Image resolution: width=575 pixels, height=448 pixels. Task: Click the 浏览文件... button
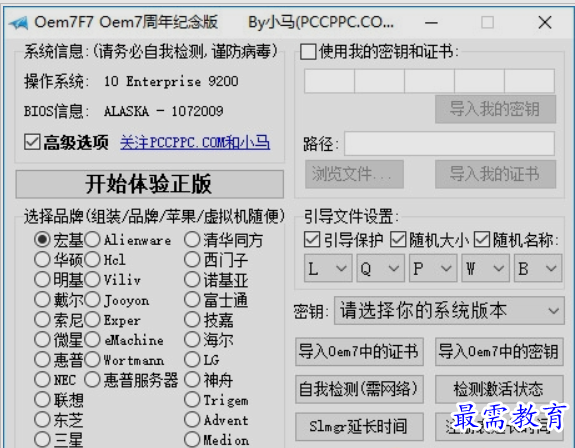354,174
